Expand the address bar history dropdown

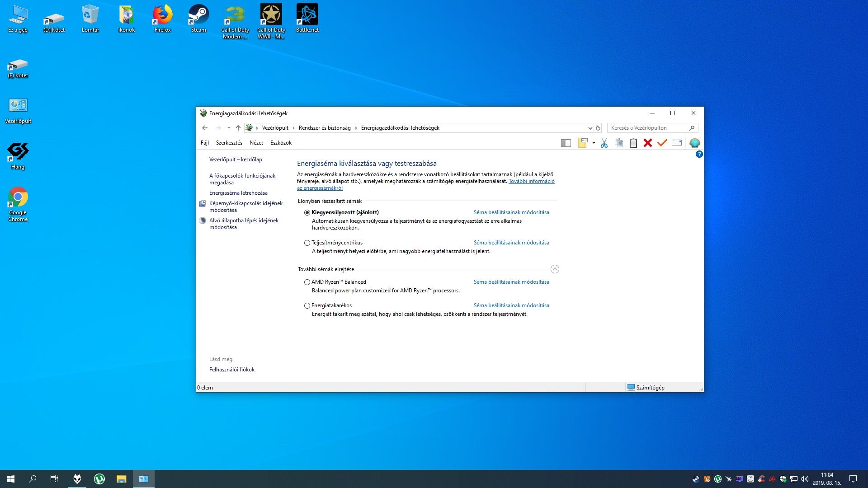click(590, 128)
